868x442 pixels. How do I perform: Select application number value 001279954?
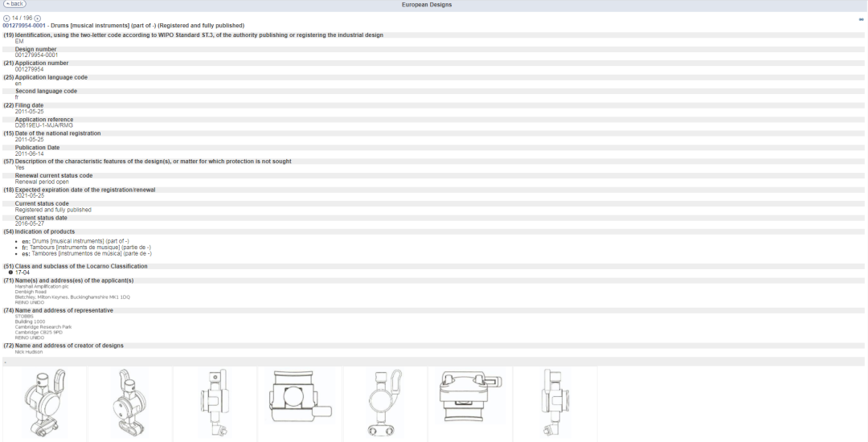30,70
